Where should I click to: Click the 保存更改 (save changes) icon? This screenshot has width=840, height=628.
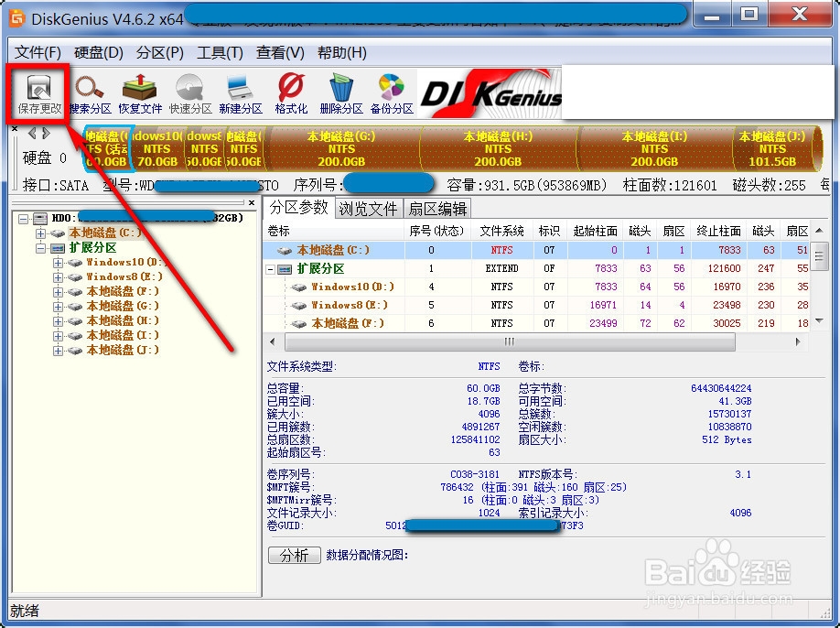38,92
